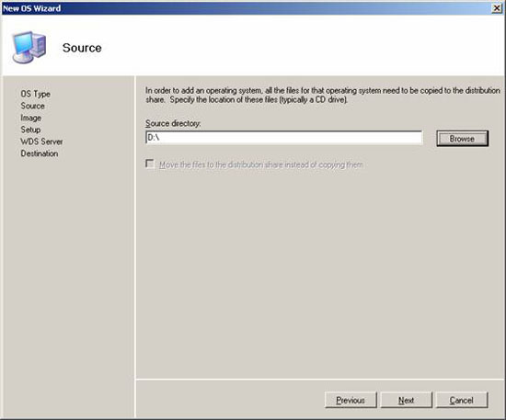Click the Browse button
The image size is (506, 420).
pos(462,139)
